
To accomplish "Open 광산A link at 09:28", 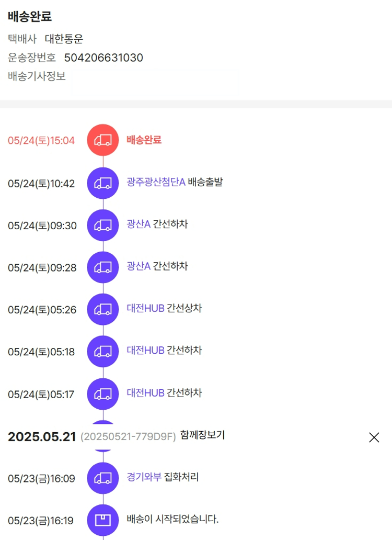I will click(x=139, y=266).
